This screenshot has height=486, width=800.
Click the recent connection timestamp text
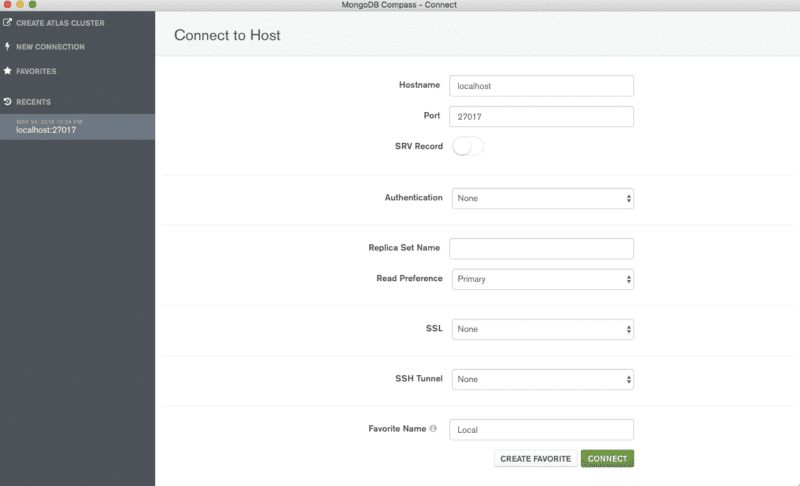pyautogui.click(x=49, y=122)
